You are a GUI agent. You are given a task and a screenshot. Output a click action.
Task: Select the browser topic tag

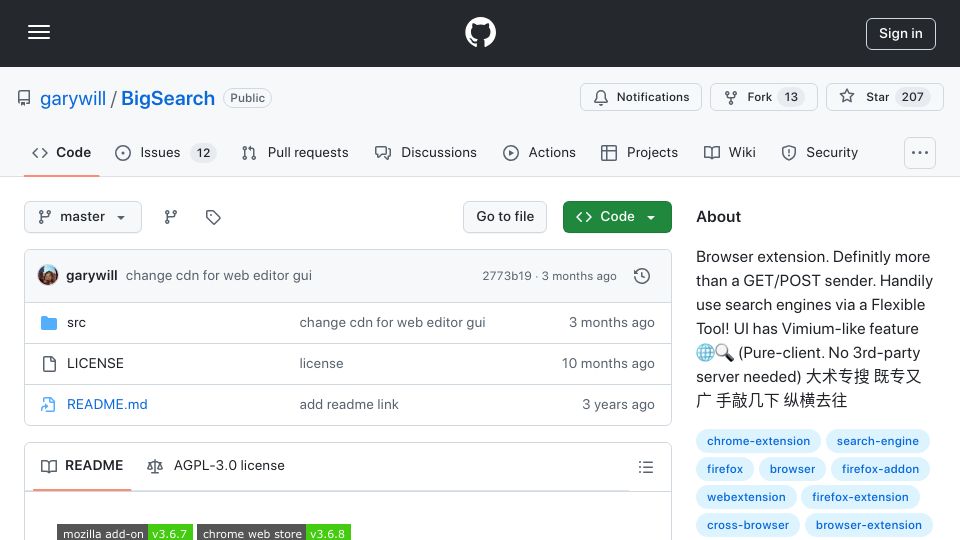click(792, 470)
